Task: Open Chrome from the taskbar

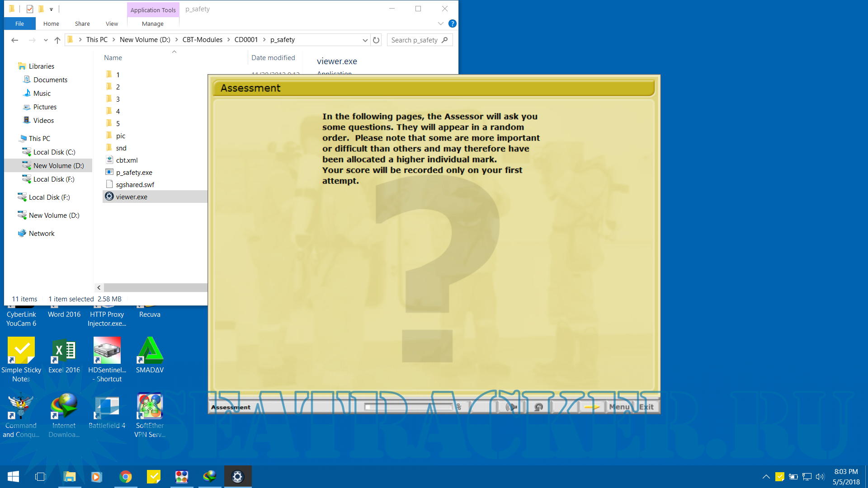Action: 126,477
